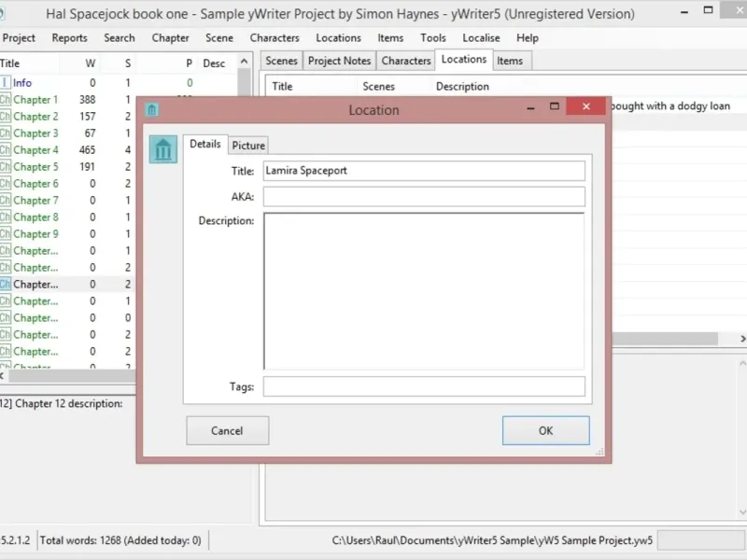Click the Chapter 1 row icon
Image resolution: width=747 pixels, height=560 pixels.
(x=5, y=100)
